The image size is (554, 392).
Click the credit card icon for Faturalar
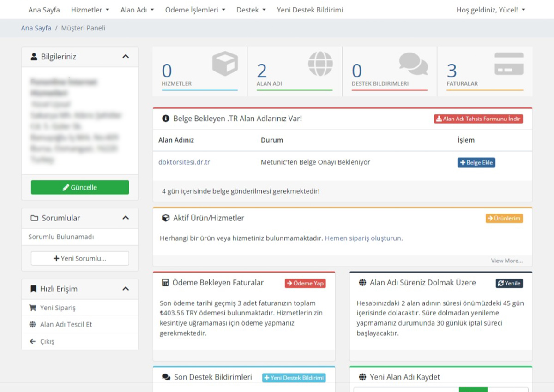[x=509, y=64]
